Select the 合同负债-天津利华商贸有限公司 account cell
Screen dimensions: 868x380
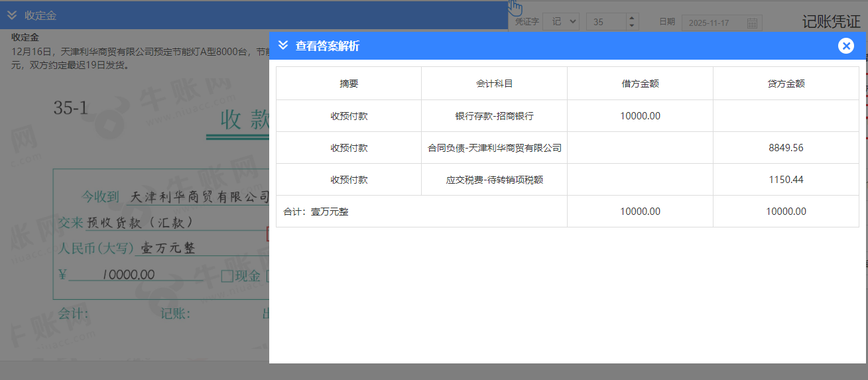494,148
